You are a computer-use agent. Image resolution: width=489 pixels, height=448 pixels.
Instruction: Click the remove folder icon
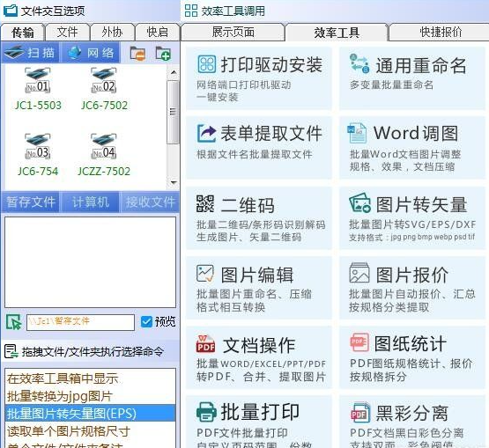tap(137, 54)
